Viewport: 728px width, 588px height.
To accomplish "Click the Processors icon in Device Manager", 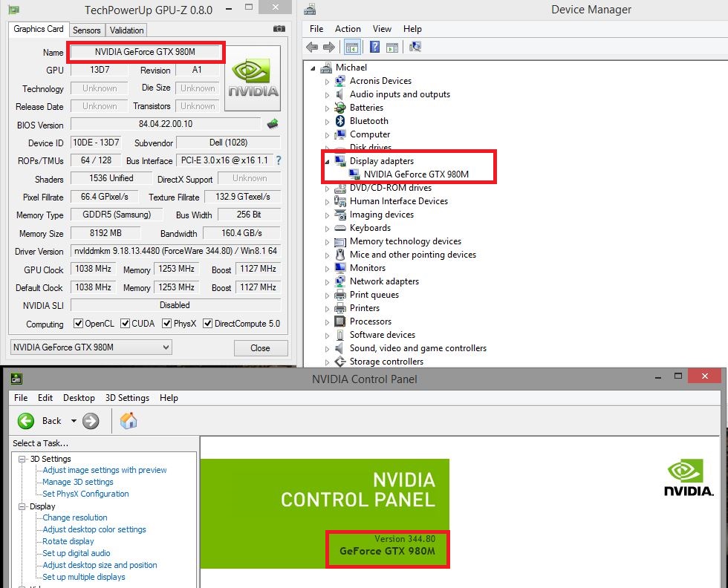I will 340,321.
